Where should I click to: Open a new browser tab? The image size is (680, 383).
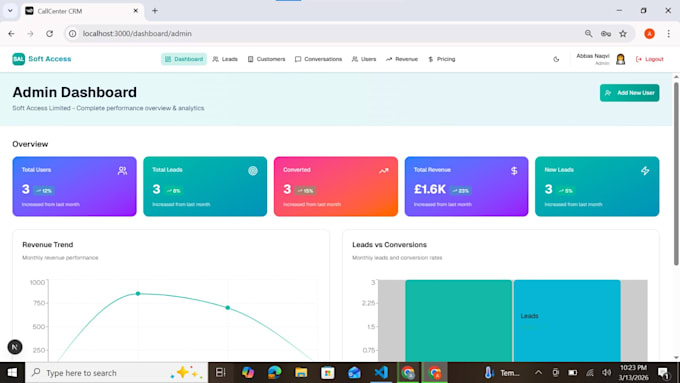point(155,11)
